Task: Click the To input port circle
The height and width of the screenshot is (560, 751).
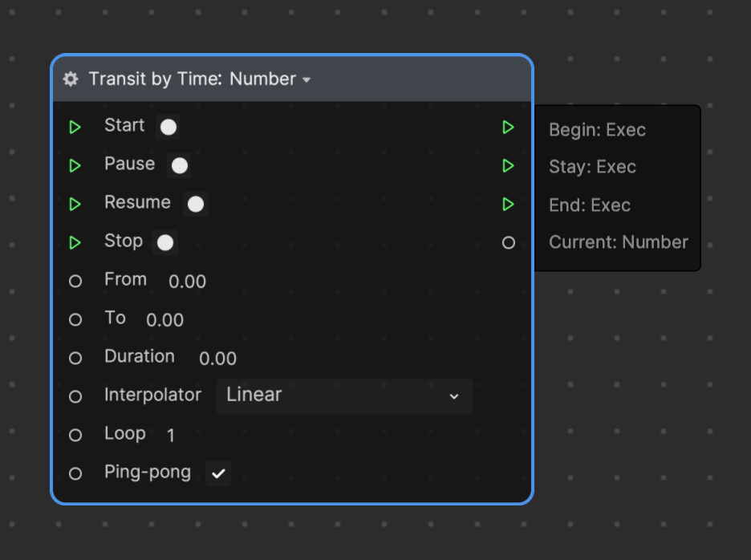Action: [x=75, y=319]
